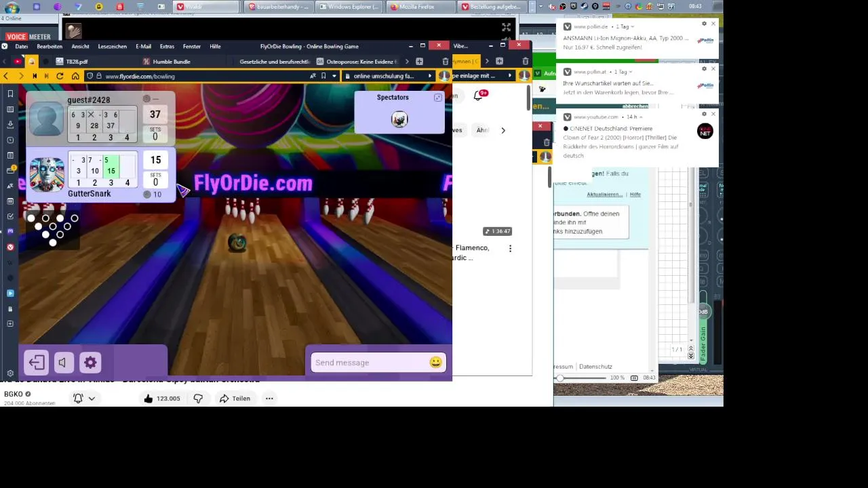Image resolution: width=868 pixels, height=488 pixels.
Task: Open Vivaldi Bookmarks panel icon in sidebar
Action: [x=10, y=94]
